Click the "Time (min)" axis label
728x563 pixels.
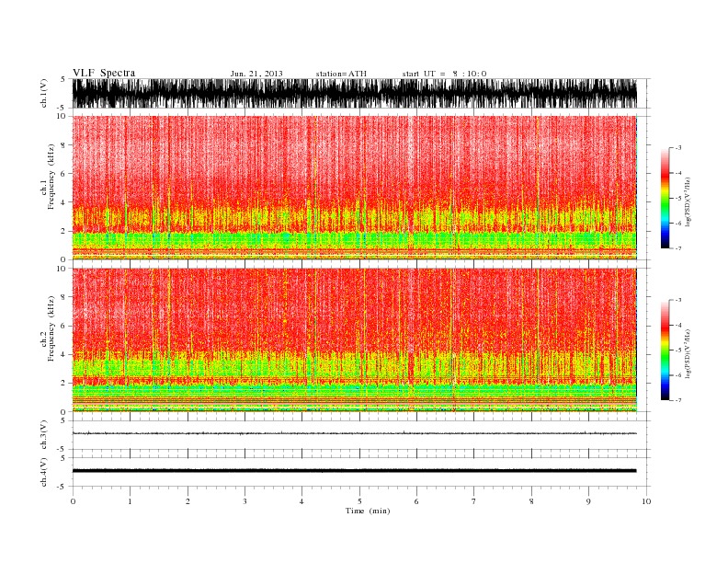pos(368,511)
